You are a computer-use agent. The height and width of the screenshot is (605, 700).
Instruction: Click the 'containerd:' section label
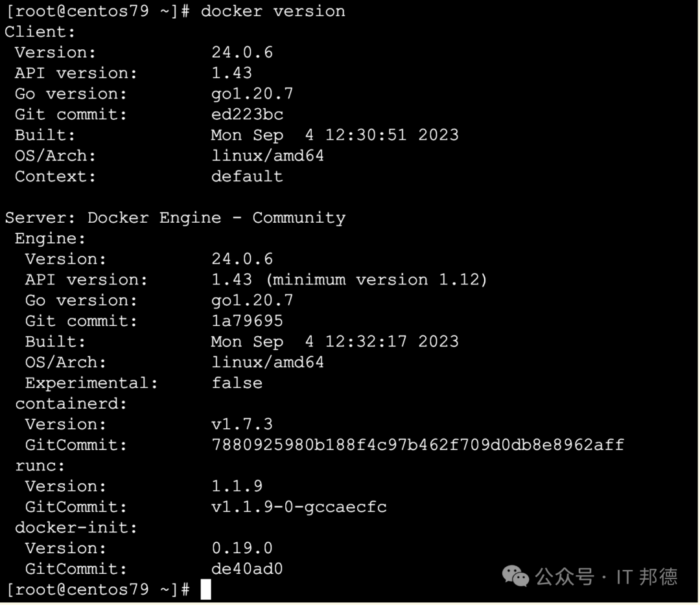[71, 404]
